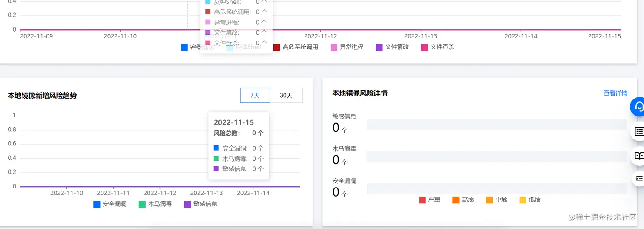Screen dimensions: 644x229
Task: Toggle 文件查杀 legend in top chart
Action: click(437, 47)
